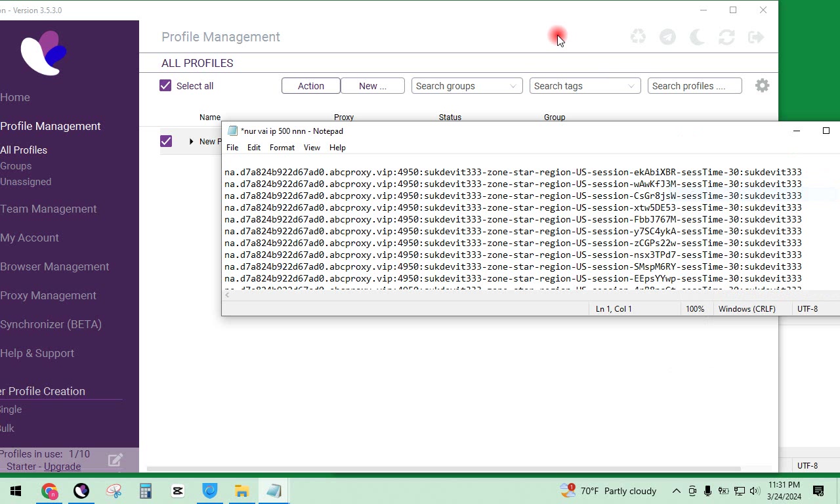Log out using the exit arrow icon

tap(756, 37)
